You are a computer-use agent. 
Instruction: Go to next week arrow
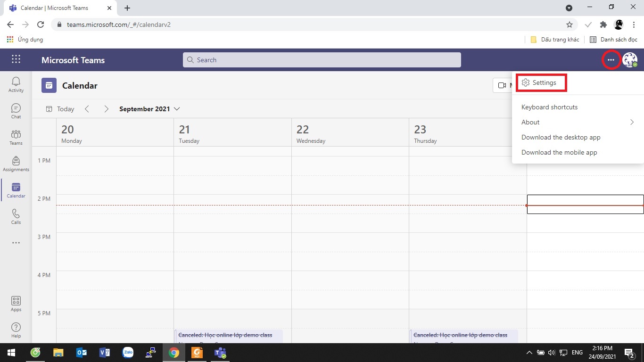107,109
